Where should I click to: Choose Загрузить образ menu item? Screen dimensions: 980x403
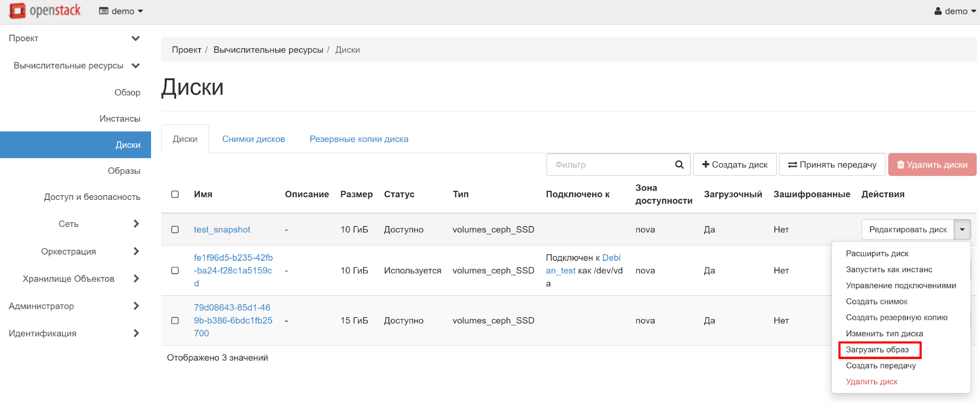(877, 350)
